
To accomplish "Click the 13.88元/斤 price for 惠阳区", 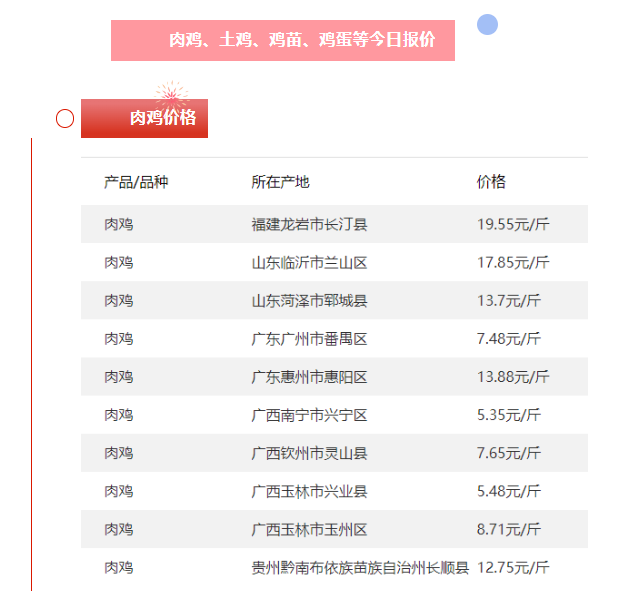I will 513,377.
